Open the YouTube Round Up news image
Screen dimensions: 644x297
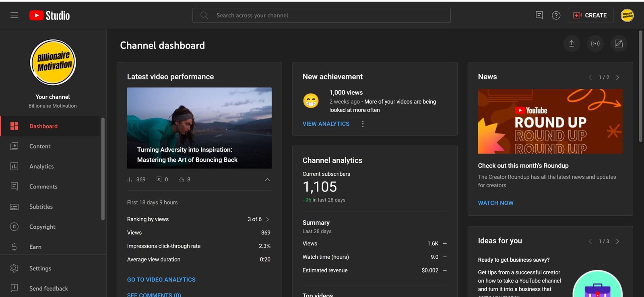pyautogui.click(x=550, y=121)
